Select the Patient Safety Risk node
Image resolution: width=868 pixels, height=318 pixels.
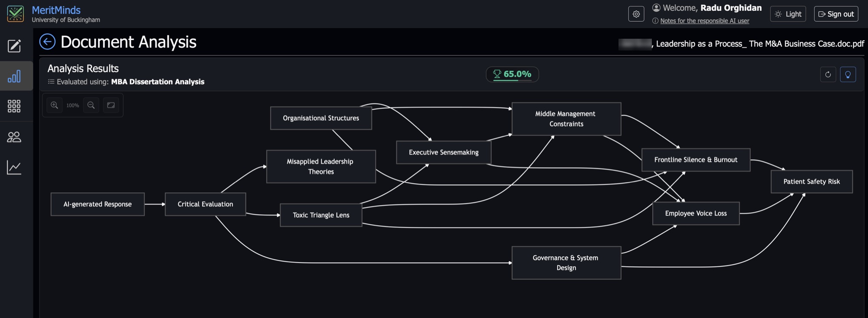tap(812, 182)
